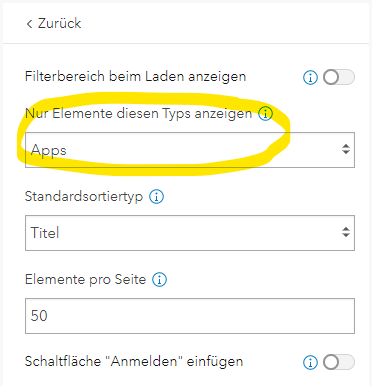Open info icon for Filterbereich beim Laden anzeigen

tap(310, 78)
